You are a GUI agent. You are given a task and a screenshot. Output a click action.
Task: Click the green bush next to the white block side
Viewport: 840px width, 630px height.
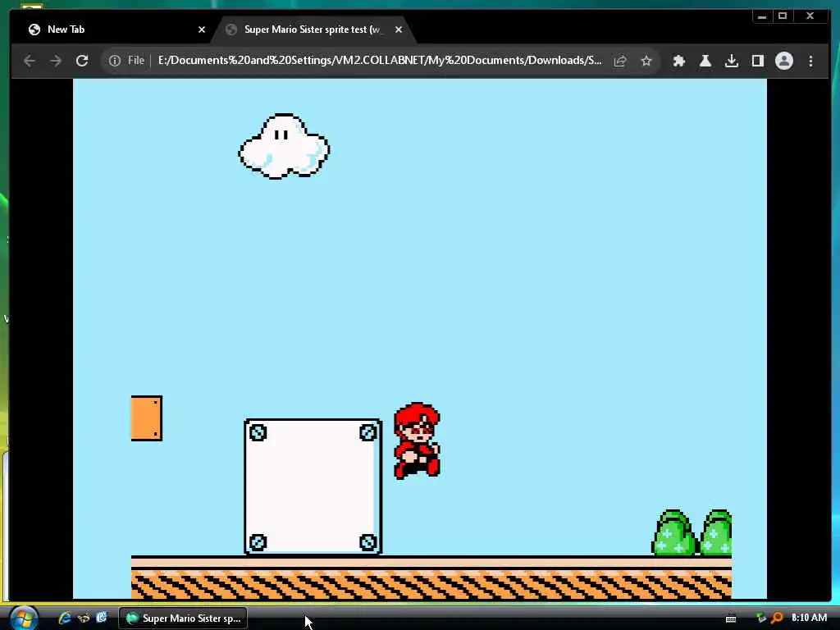pyautogui.click(x=673, y=532)
